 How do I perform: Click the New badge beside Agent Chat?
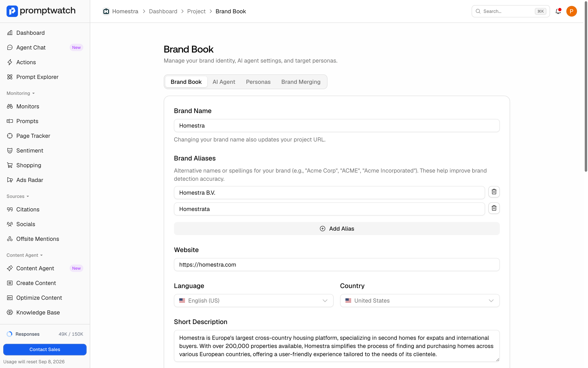[76, 47]
